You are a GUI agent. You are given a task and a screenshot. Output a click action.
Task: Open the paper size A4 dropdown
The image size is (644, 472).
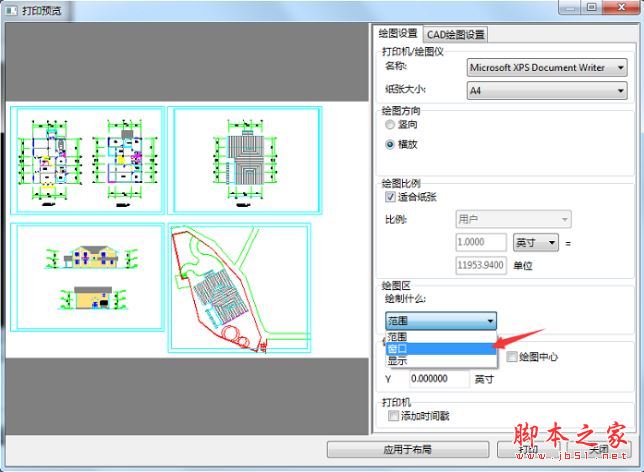click(547, 90)
